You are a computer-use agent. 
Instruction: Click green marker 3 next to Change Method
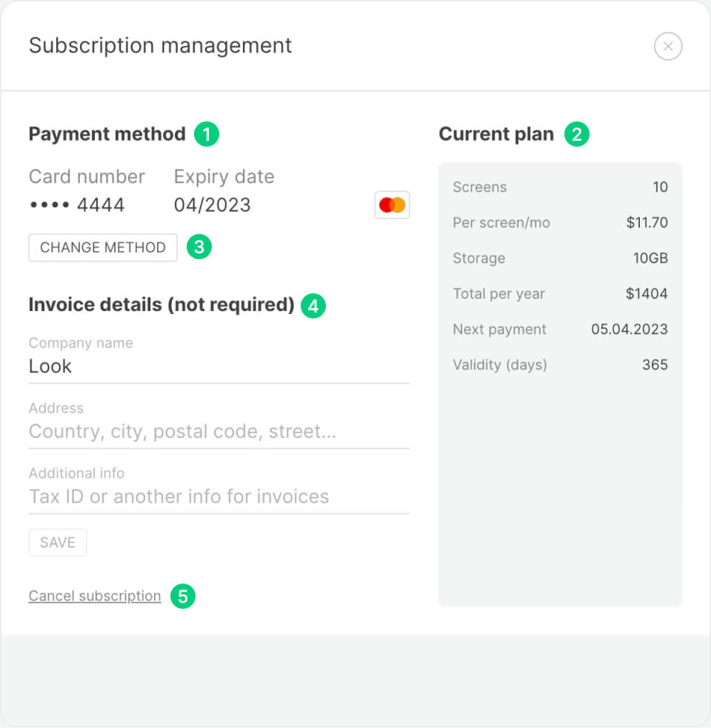[197, 248]
